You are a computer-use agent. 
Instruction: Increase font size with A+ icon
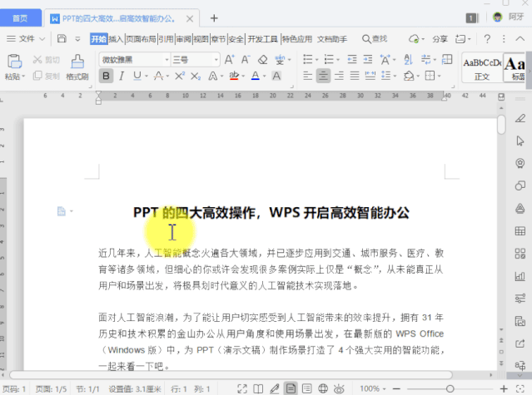pyautogui.click(x=229, y=60)
